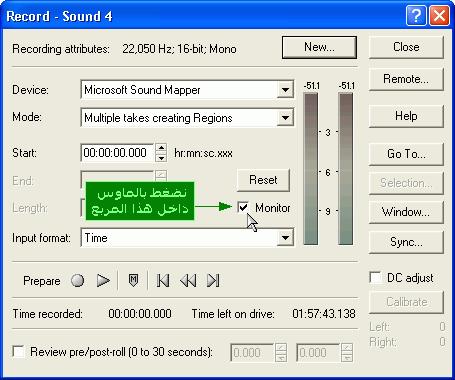Click the Play button beside record
Screen dimensions: 455x380
(x=103, y=280)
